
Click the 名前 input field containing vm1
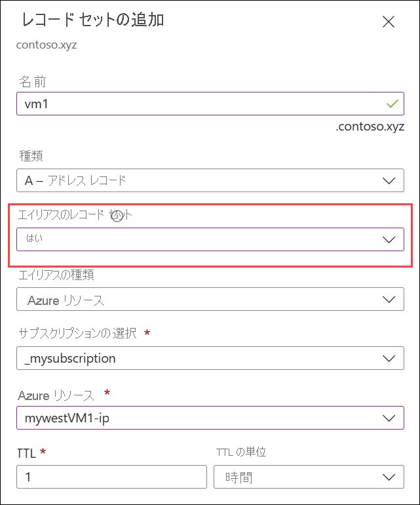pos(210,104)
